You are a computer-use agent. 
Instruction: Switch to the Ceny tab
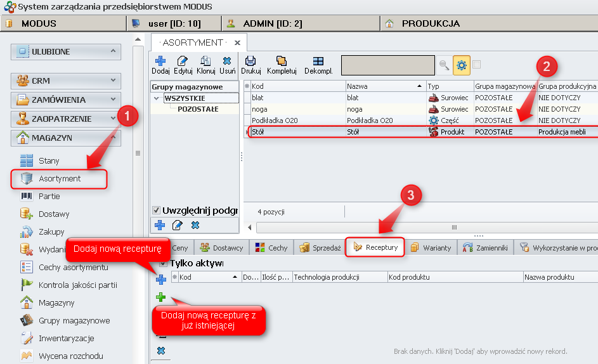(x=179, y=248)
